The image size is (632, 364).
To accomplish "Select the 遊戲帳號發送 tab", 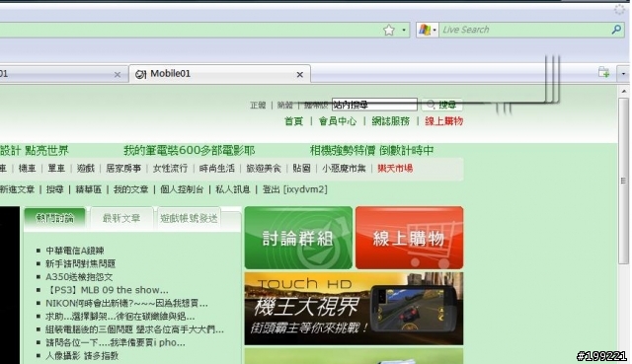I will tap(189, 218).
